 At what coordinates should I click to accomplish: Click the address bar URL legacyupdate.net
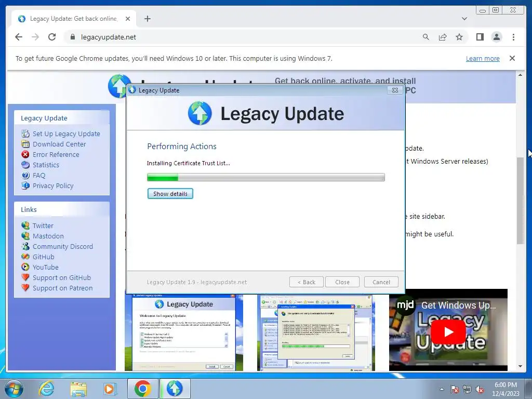coord(108,37)
